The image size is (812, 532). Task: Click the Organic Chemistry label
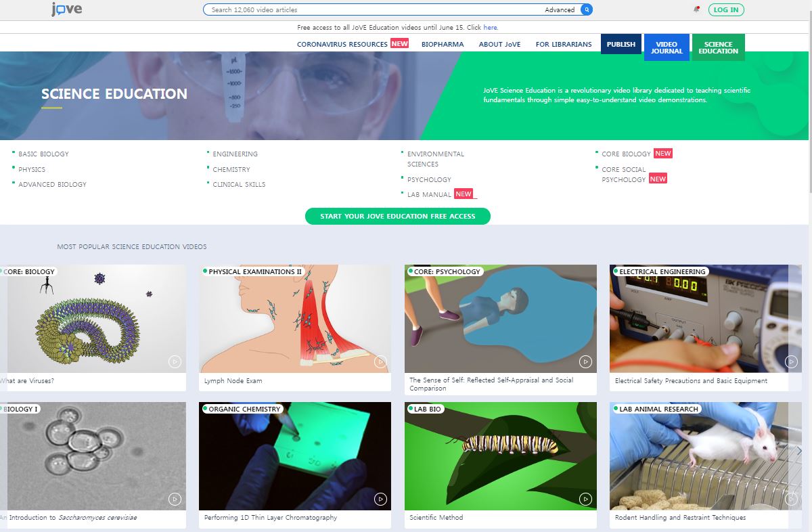point(244,409)
